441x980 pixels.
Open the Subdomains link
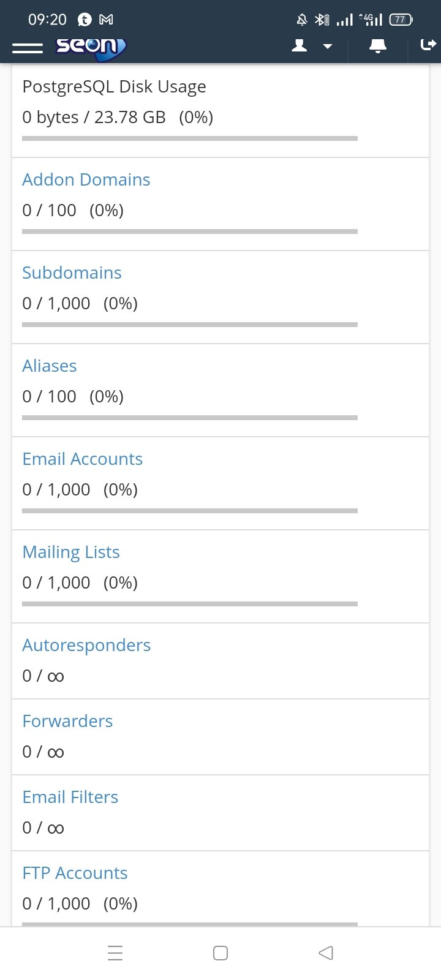coord(72,273)
